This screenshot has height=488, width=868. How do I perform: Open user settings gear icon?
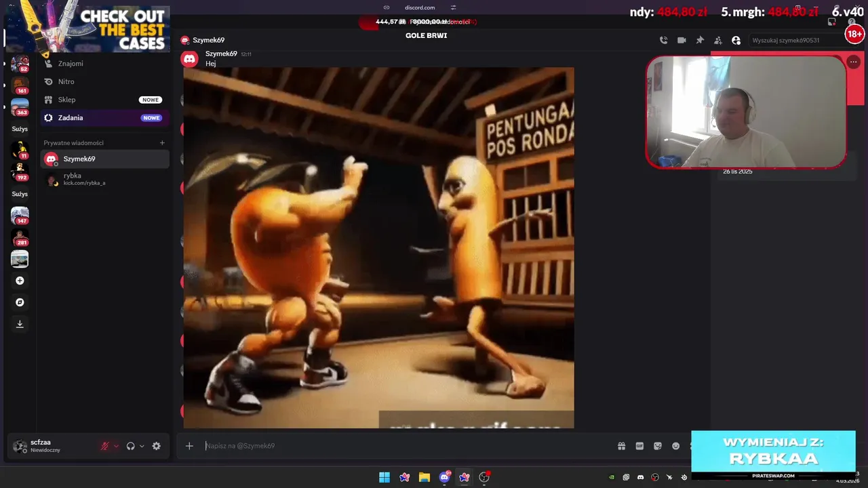point(157,446)
